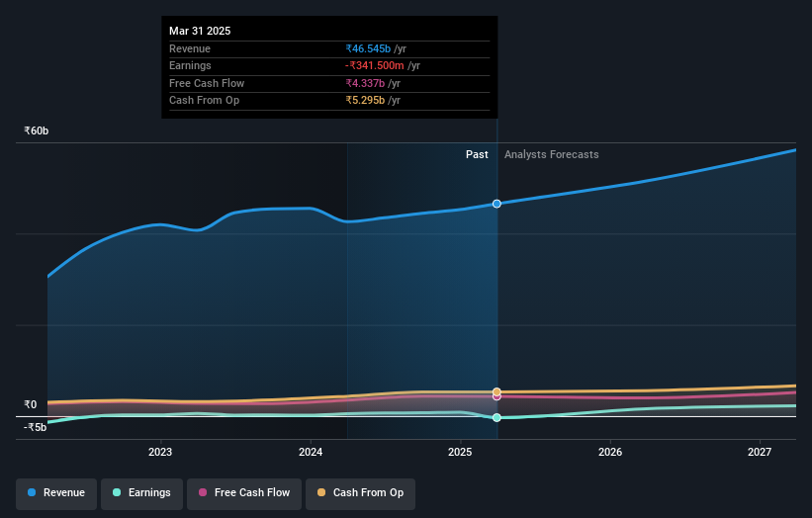The height and width of the screenshot is (518, 812).
Task: Click the tooltip Free Cash Flow row label
Action: click(207, 83)
